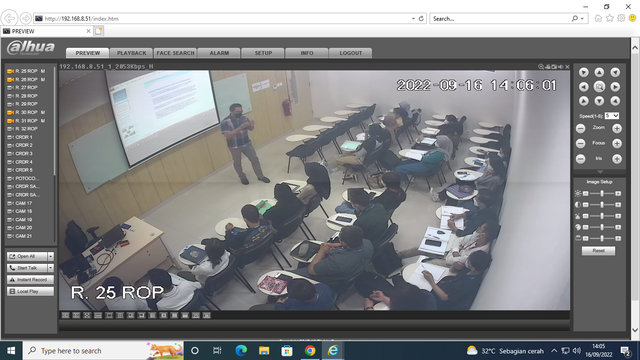Toggle the R. 27 ROP camera icon
Viewport: 640px width, 360px height.
10,88
